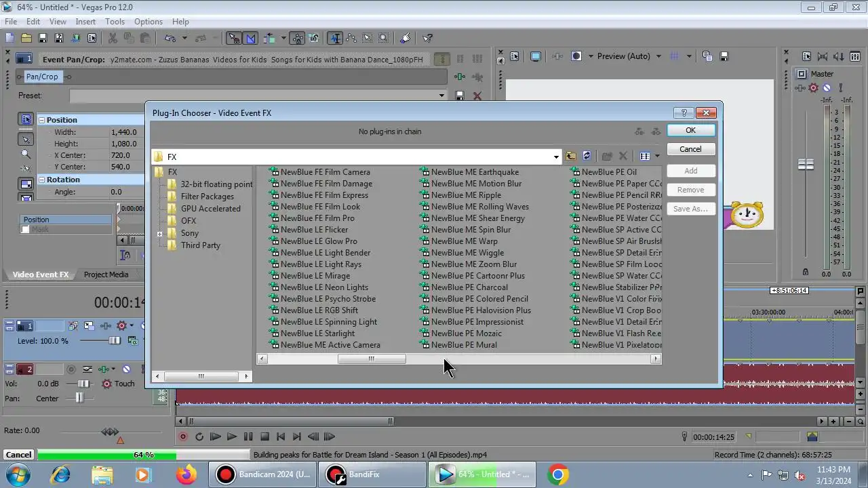This screenshot has height=488, width=868.
Task: Collapse the Rotation section in Pan/Crop
Action: [x=41, y=180]
